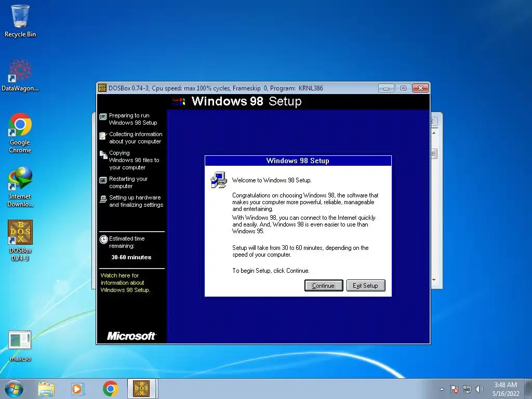
Task: Close the DOSBox window
Action: (x=421, y=88)
